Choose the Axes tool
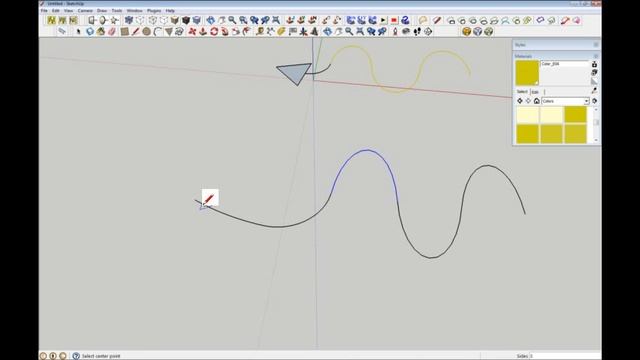640x360 pixels. 303,31
